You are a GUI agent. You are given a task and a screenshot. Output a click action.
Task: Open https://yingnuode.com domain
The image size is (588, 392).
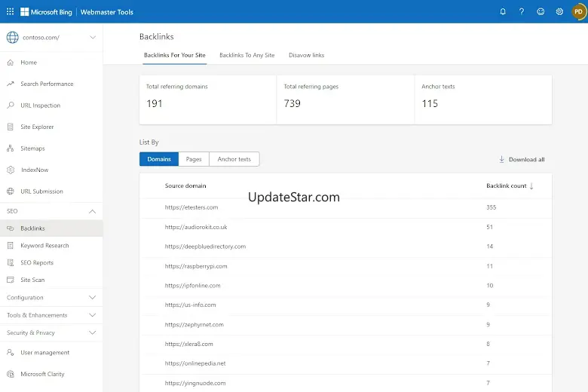(195, 383)
